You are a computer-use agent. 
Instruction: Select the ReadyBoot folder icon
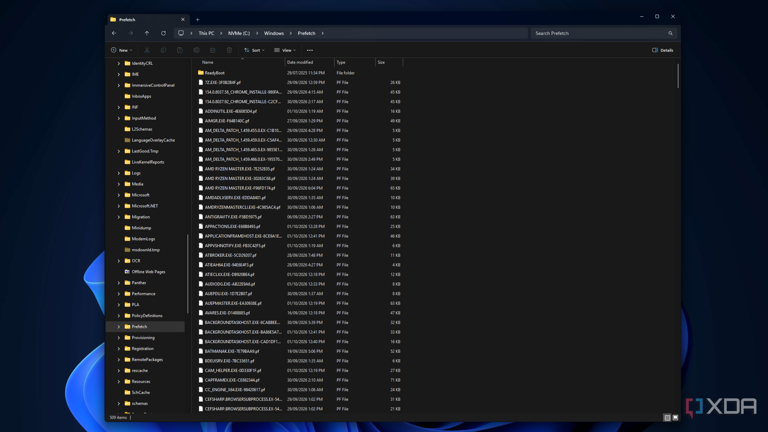[x=201, y=72]
